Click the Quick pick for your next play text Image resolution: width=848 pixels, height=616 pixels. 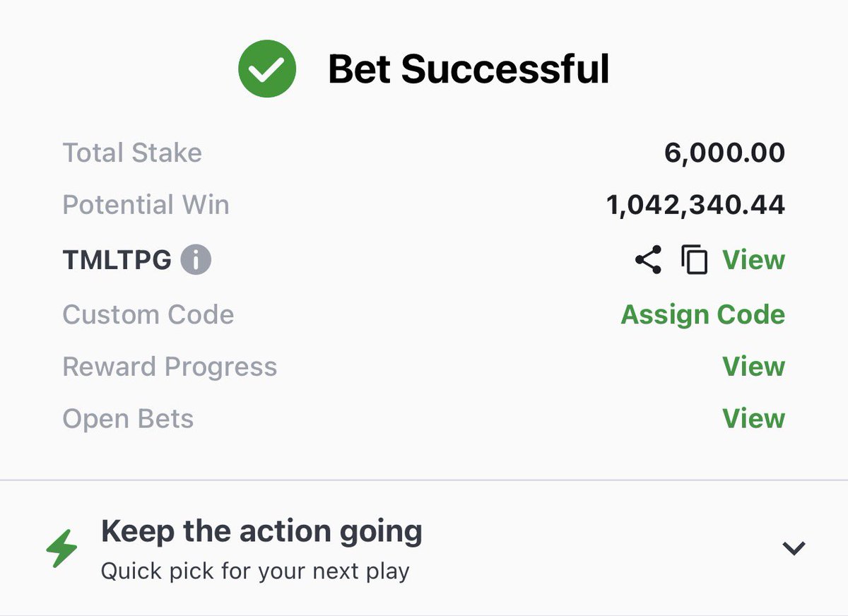point(255,571)
